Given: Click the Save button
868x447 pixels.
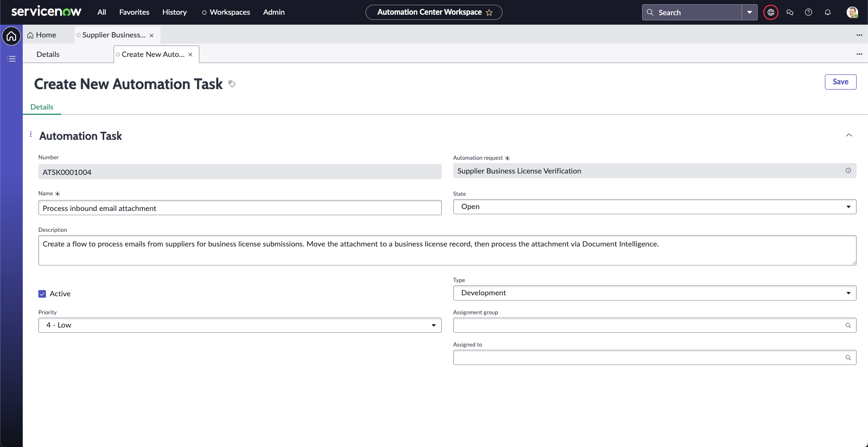Looking at the screenshot, I should point(840,82).
